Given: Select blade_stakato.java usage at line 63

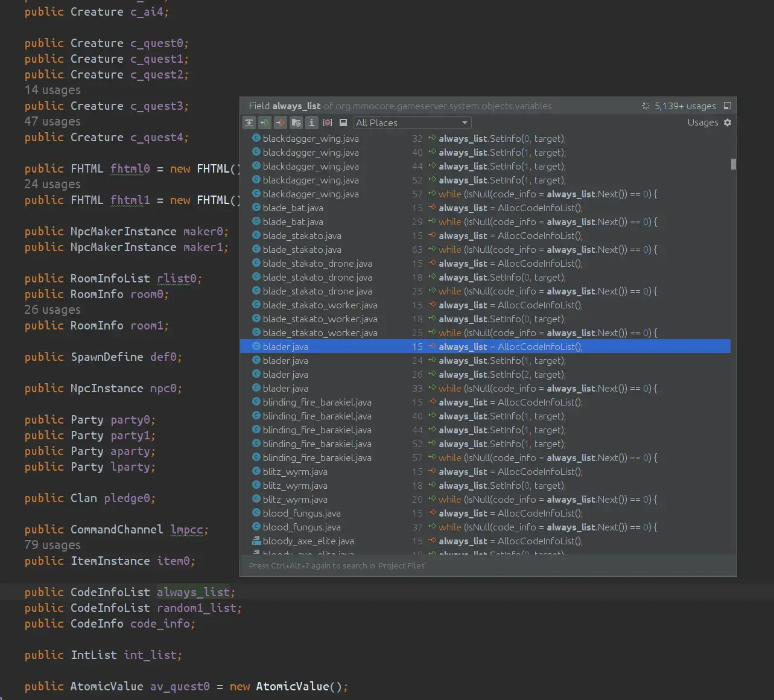Looking at the screenshot, I should [x=485, y=249].
